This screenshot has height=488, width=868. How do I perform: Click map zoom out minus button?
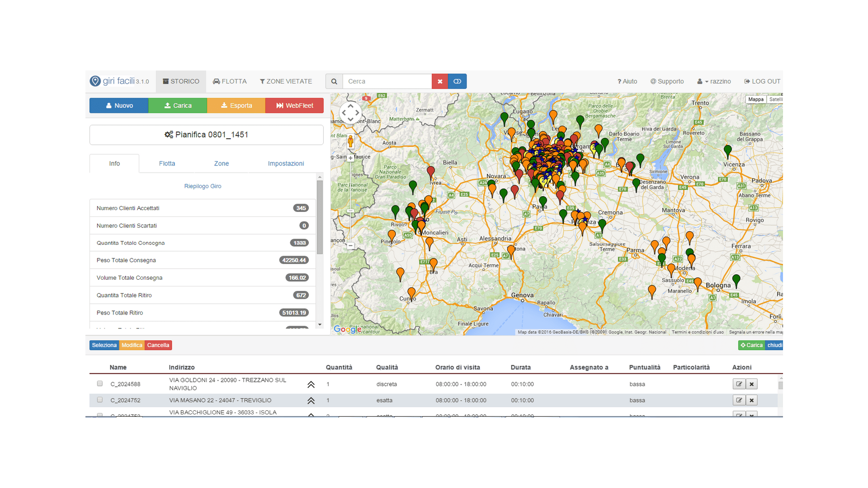point(351,246)
